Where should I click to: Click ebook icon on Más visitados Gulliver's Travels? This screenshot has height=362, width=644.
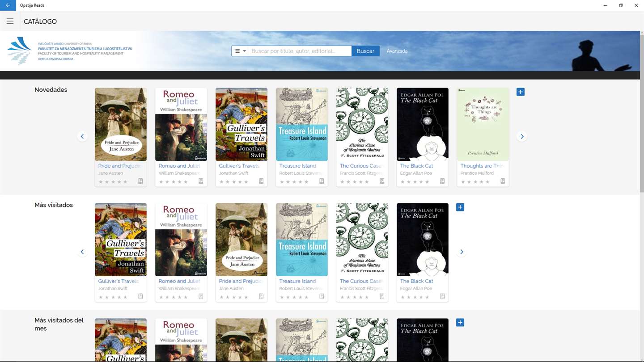click(140, 296)
